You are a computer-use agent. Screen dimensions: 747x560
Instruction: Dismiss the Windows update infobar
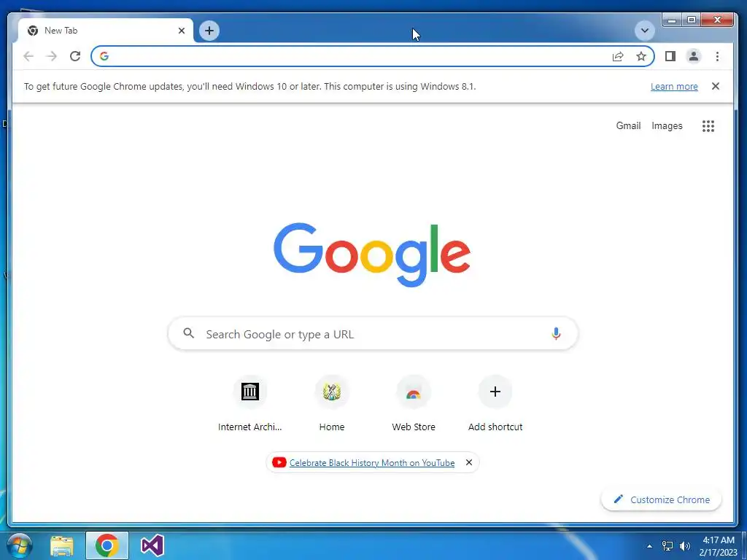[715, 86]
